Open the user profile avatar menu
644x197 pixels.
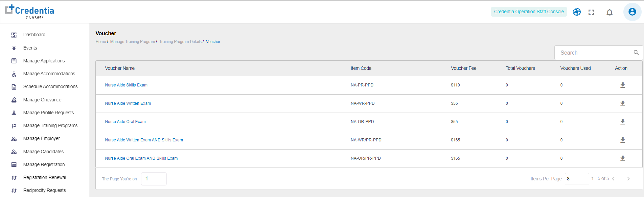(632, 12)
